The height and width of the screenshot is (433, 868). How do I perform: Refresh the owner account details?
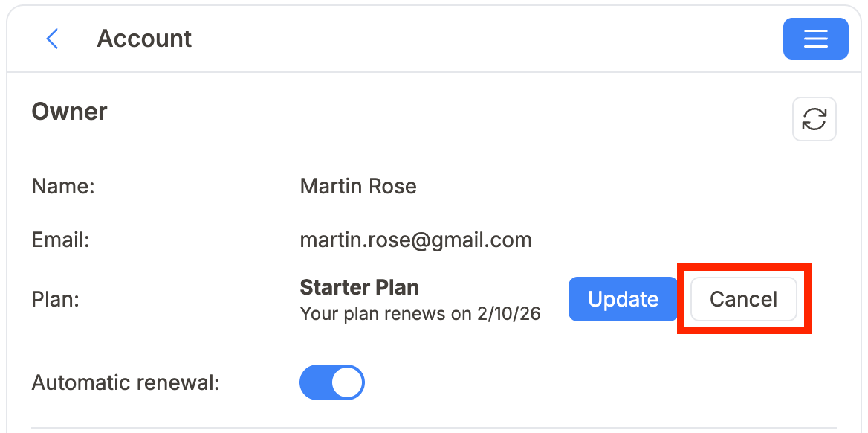(x=814, y=119)
